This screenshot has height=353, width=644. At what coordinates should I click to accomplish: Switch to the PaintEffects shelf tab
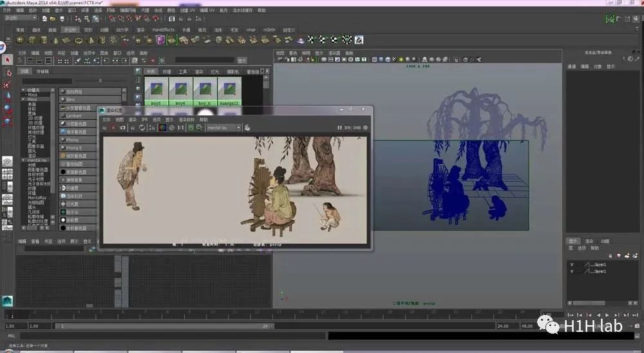(163, 30)
